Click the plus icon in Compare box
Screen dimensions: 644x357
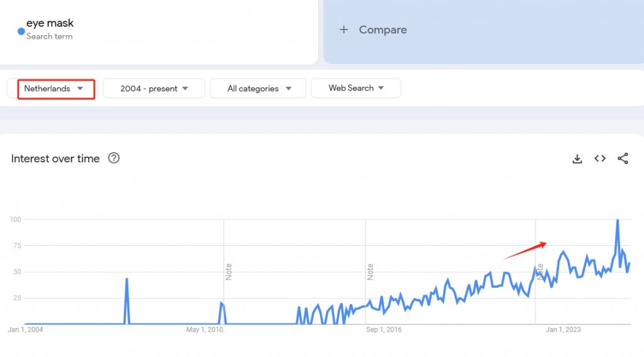click(343, 30)
